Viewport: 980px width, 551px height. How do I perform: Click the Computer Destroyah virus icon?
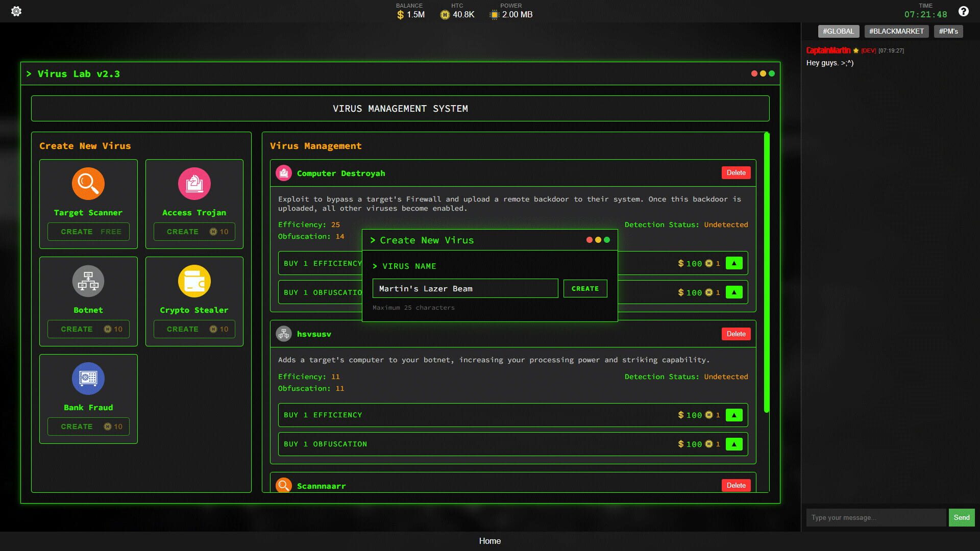tap(284, 172)
